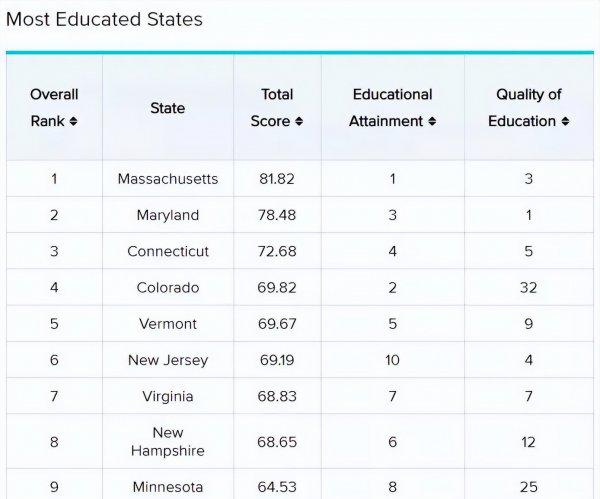Click the Total Score sort arrows icon

[299, 122]
